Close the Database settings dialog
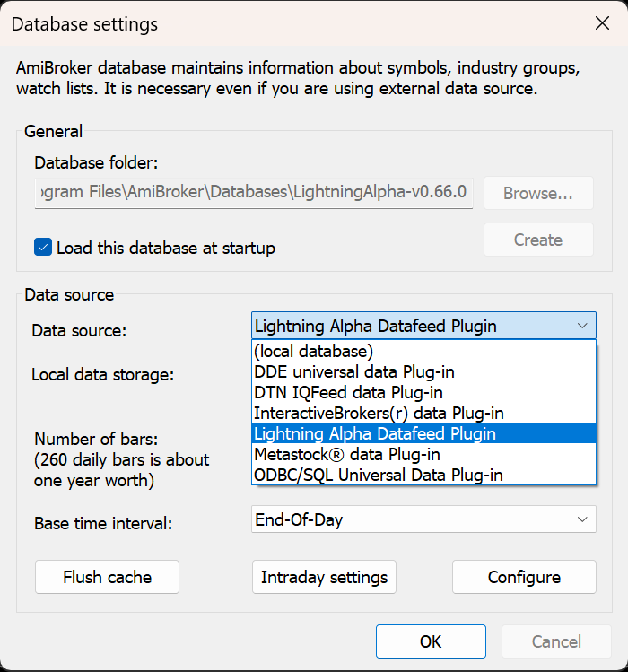 (x=602, y=23)
